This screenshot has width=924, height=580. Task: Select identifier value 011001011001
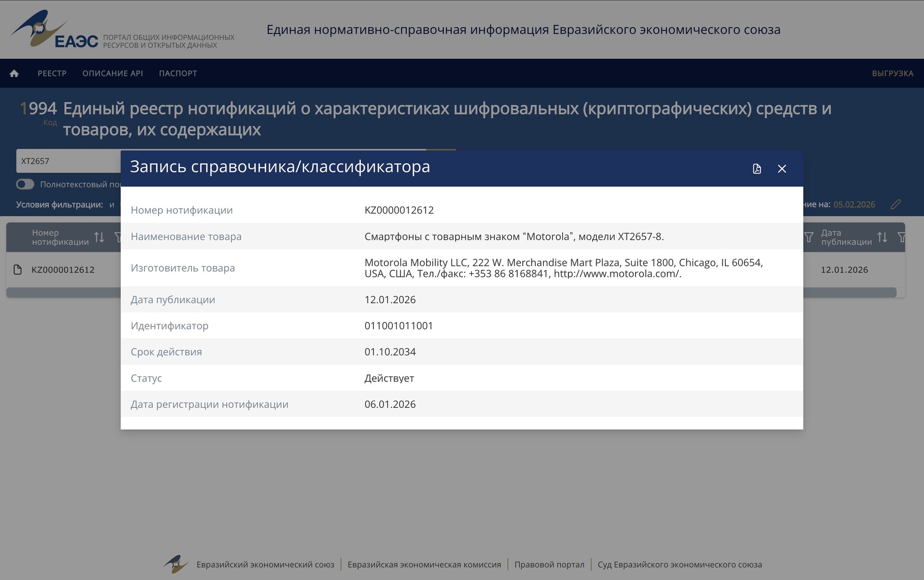[399, 326]
